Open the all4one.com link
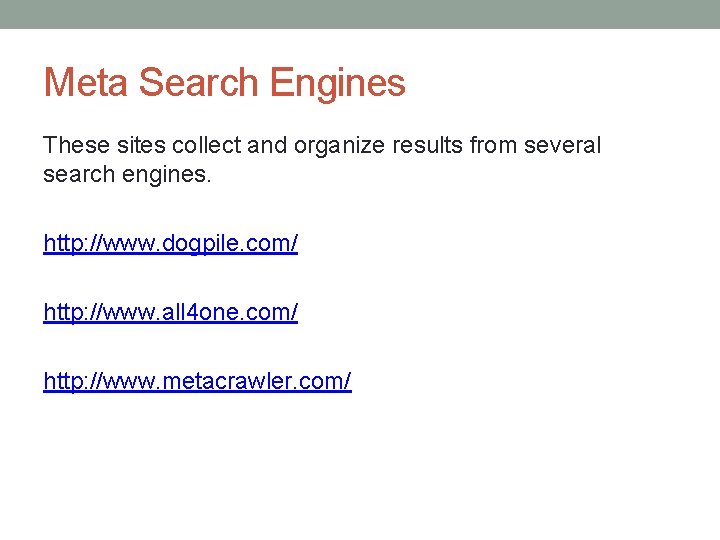The width and height of the screenshot is (720, 540). (x=170, y=312)
